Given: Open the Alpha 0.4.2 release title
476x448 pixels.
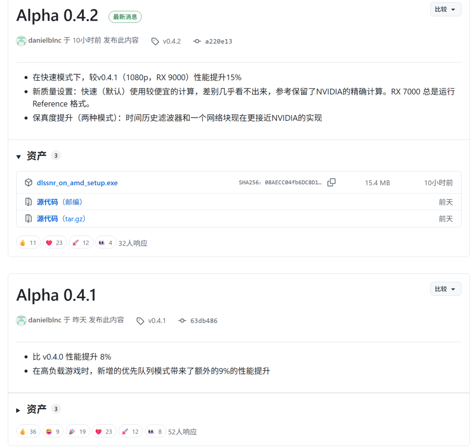Looking at the screenshot, I should pyautogui.click(x=57, y=15).
